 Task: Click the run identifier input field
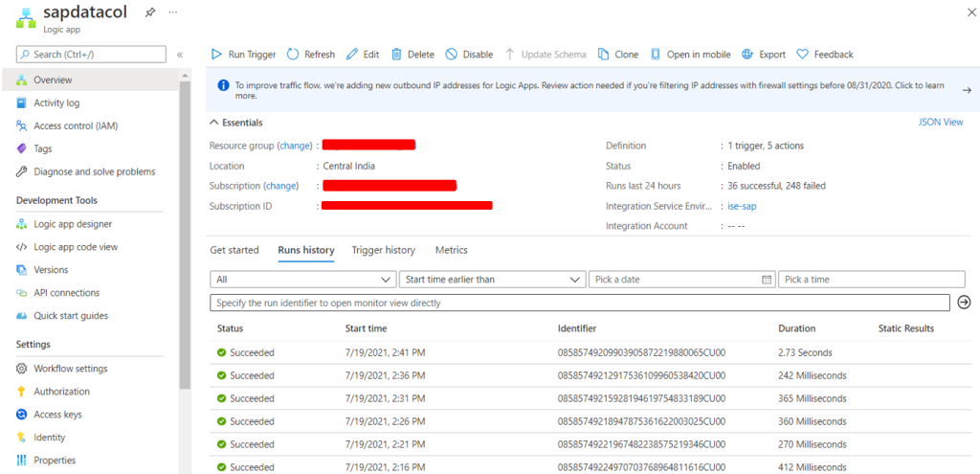pos(580,303)
